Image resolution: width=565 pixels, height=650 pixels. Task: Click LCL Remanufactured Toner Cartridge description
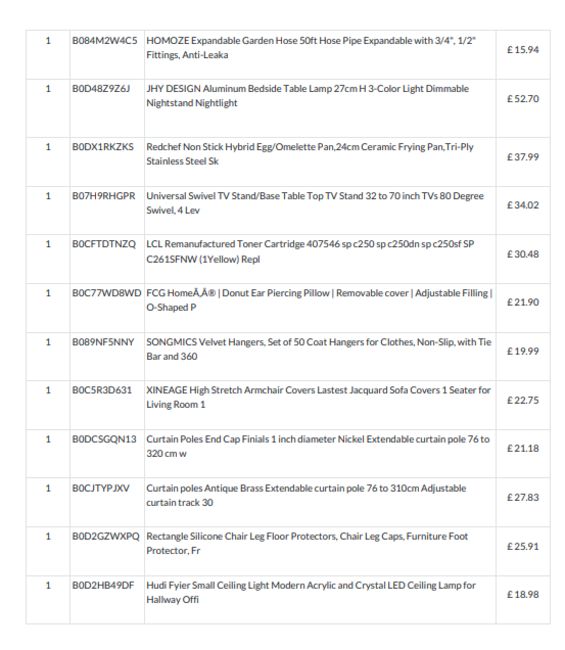click(x=310, y=251)
